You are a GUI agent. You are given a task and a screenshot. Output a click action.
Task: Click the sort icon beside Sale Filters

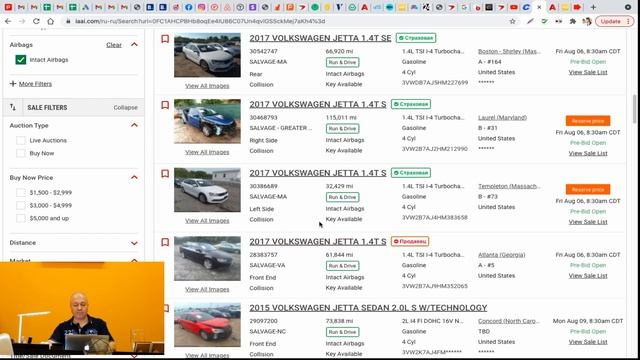tap(13, 107)
